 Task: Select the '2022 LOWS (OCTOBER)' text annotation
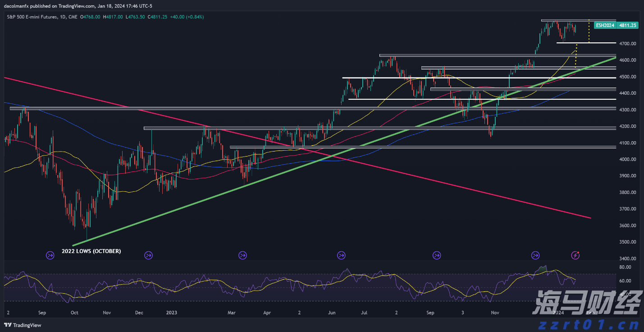click(x=91, y=251)
